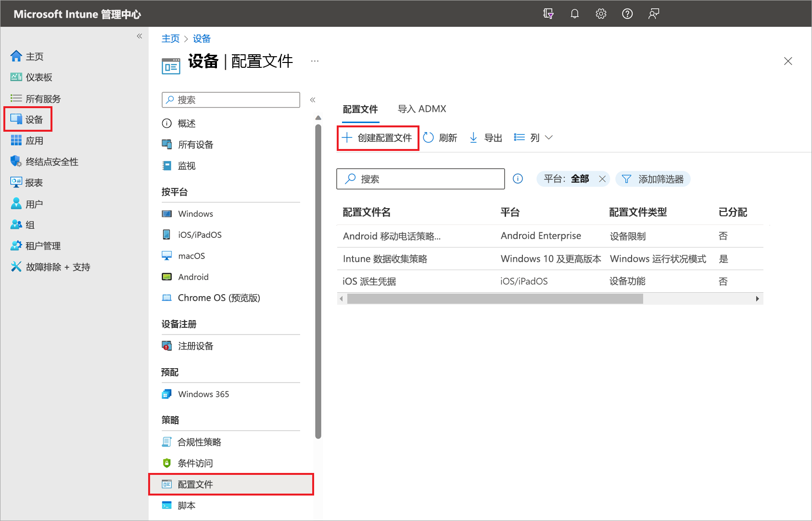The height and width of the screenshot is (521, 812).
Task: Click the Android Enterprise platform cell
Action: pos(541,236)
